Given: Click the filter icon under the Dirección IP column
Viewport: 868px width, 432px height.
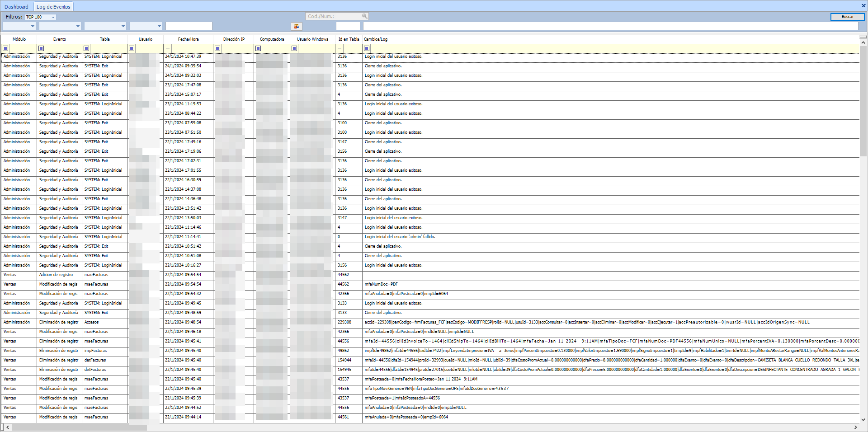Looking at the screenshot, I should coord(217,48).
